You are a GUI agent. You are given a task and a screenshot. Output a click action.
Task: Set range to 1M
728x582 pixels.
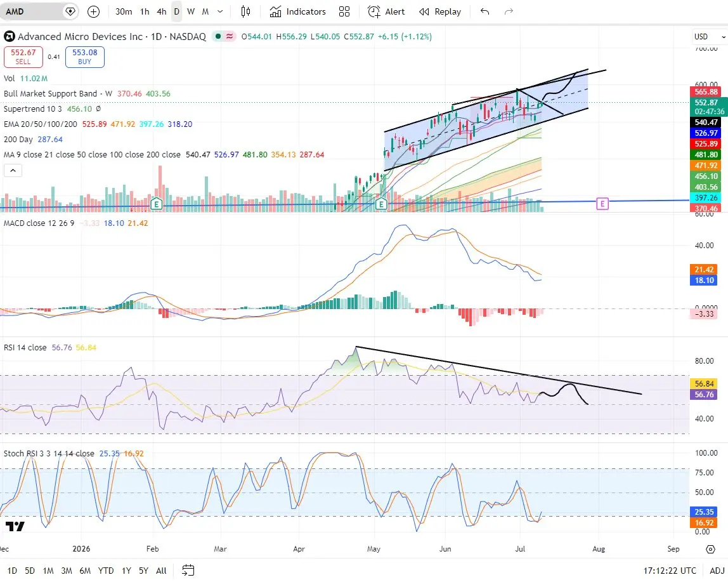(x=48, y=571)
